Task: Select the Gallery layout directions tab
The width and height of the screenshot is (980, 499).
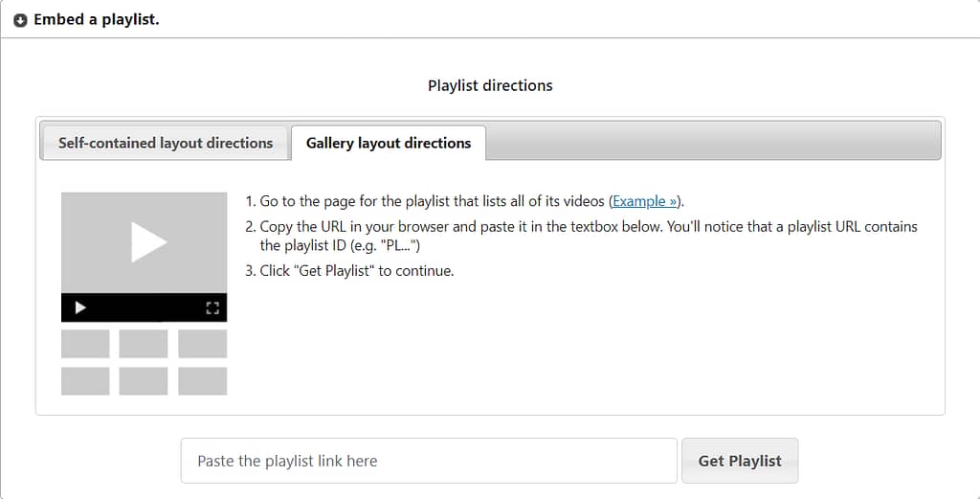Action: pos(389,143)
